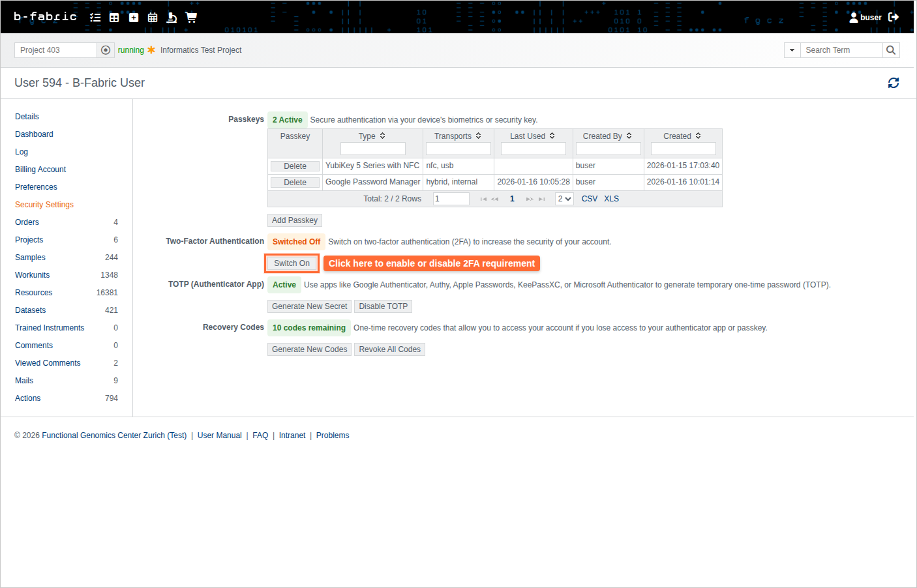Export passkeys table via CSV link
Viewport: 917px width, 588px height.
point(589,199)
